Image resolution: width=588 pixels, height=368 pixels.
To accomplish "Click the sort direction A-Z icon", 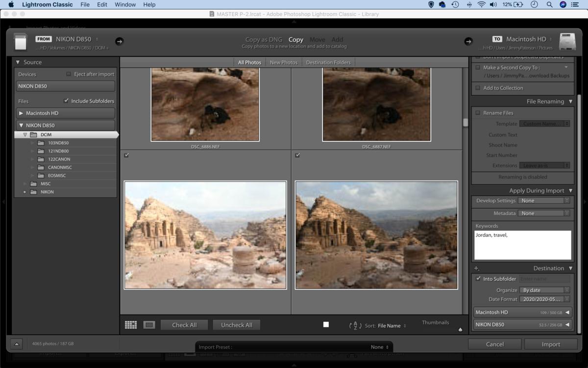I will [355, 326].
